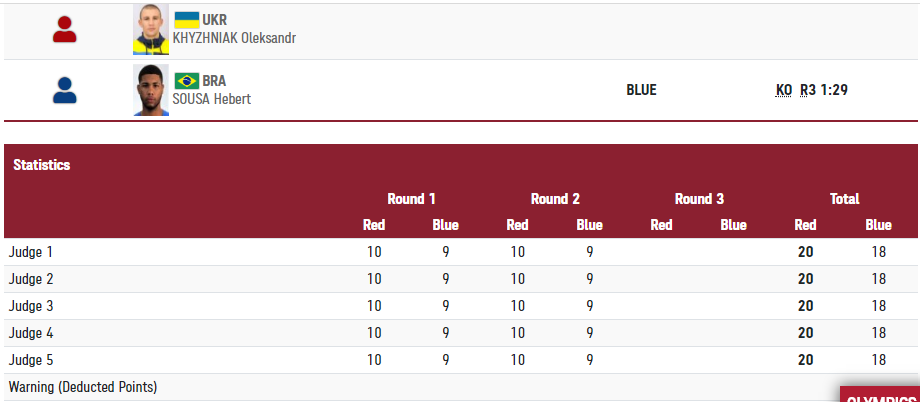Click the blue corner athlete icon
Image resolution: width=920 pixels, height=402 pixels.
(x=65, y=90)
